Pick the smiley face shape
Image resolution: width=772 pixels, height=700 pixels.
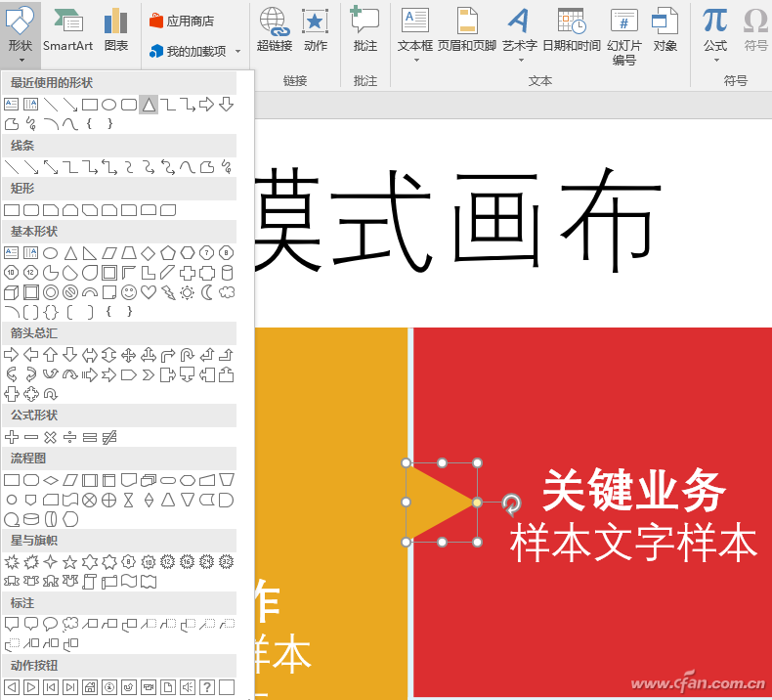pos(129,292)
